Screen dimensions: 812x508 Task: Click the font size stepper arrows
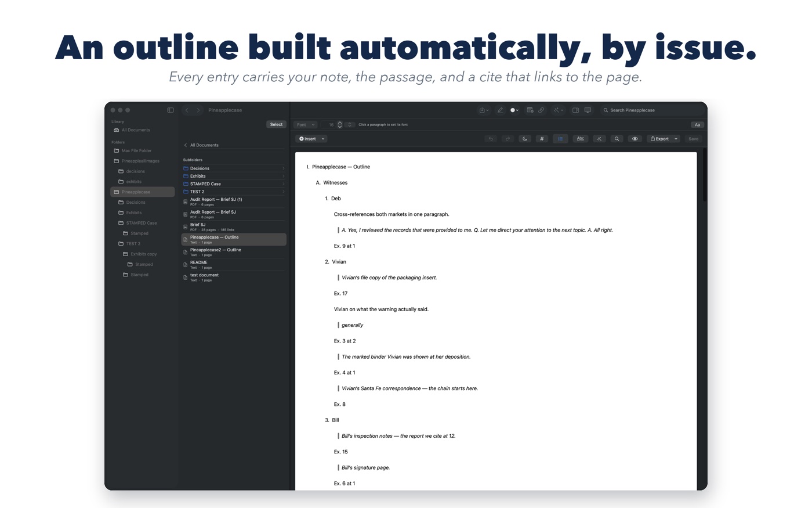[x=340, y=125]
